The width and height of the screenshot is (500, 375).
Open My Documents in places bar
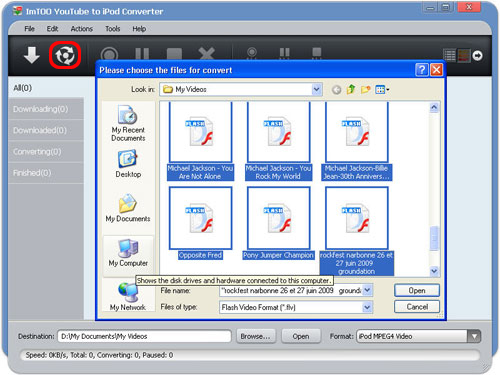tap(128, 208)
